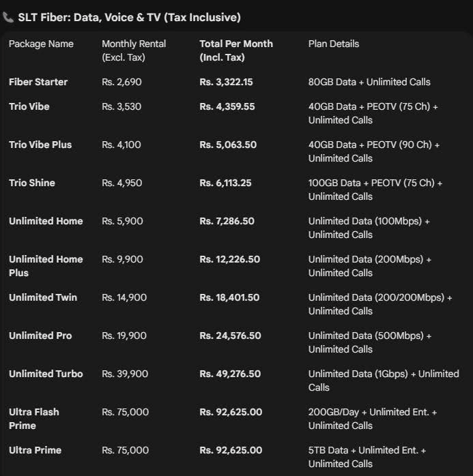Select the Unlimited Turbo package name
473x476 pixels.
pyautogui.click(x=46, y=374)
